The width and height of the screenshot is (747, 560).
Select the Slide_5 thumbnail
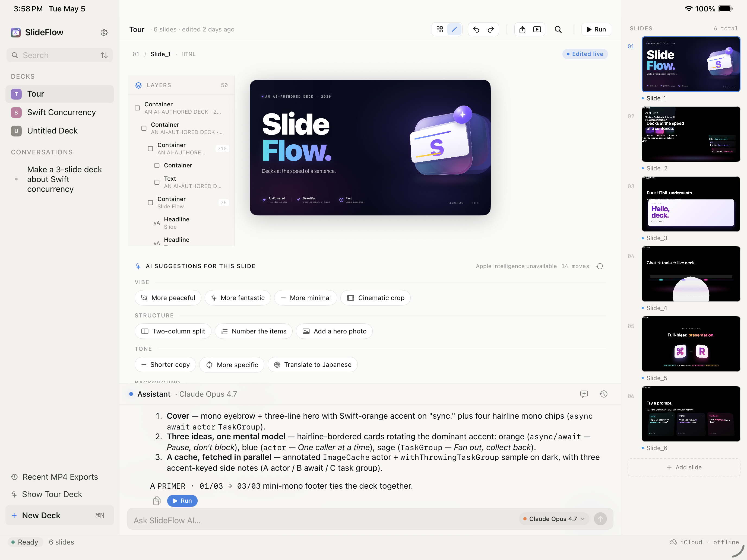tap(691, 344)
